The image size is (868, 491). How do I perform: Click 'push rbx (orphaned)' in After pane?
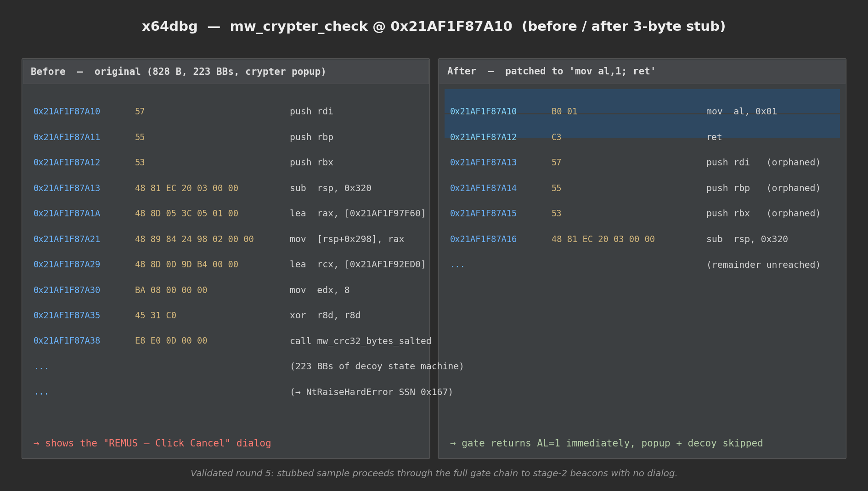coord(762,213)
